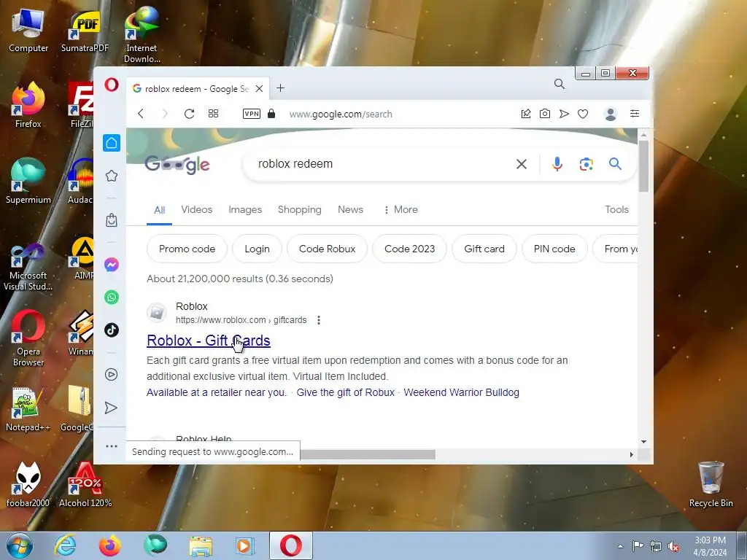This screenshot has width=747, height=560.
Task: Select the All results tab
Action: pyautogui.click(x=160, y=210)
